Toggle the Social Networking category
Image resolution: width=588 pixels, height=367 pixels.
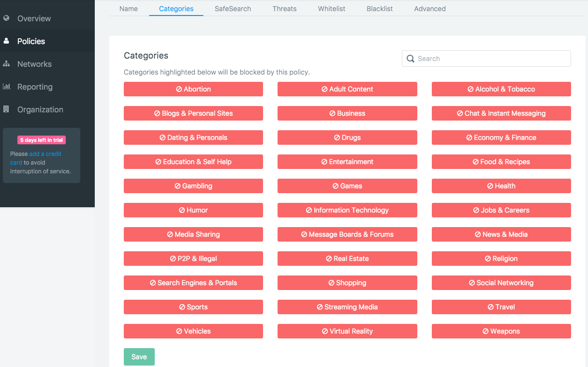point(501,283)
